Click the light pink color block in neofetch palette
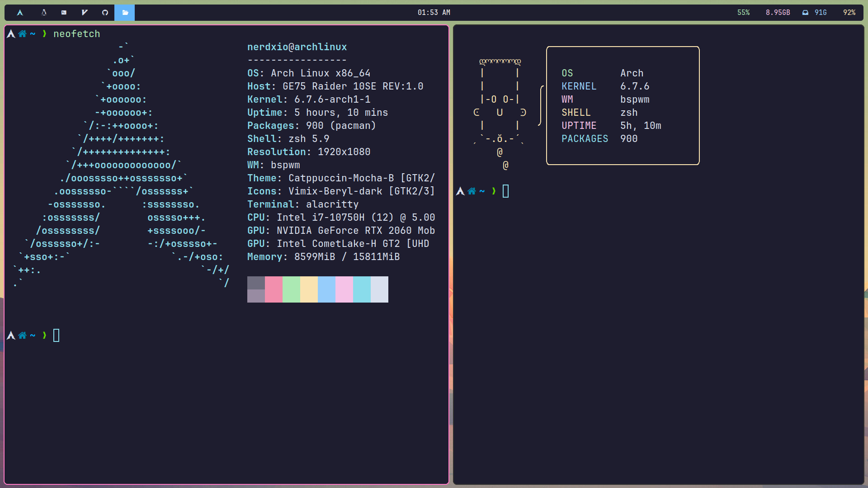This screenshot has height=488, width=868. (x=344, y=289)
